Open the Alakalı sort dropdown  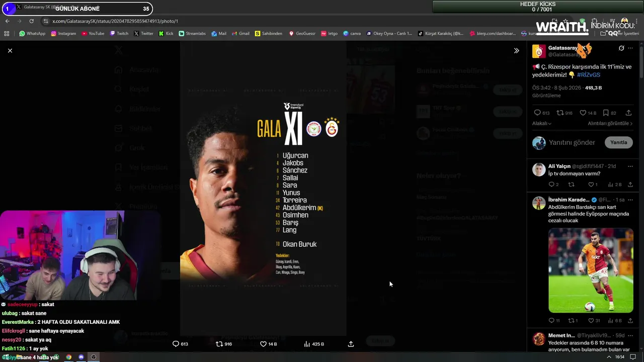pyautogui.click(x=542, y=123)
